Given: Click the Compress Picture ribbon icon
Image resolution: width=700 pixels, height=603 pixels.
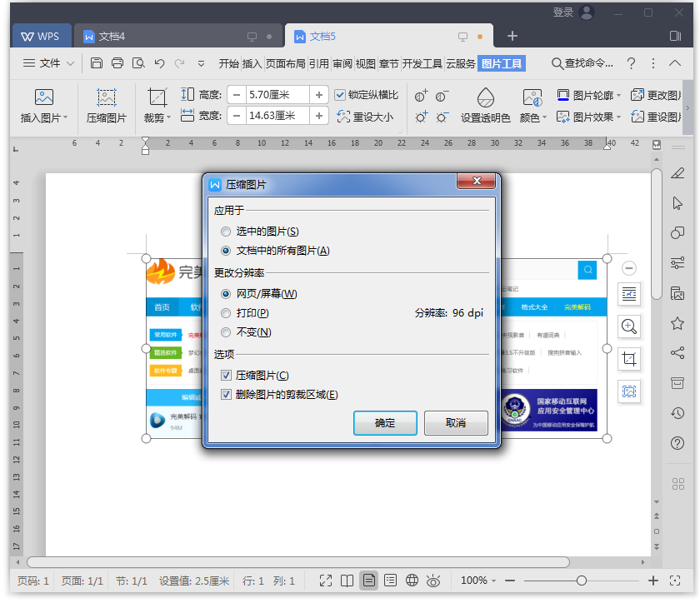Looking at the screenshot, I should coord(107,97).
